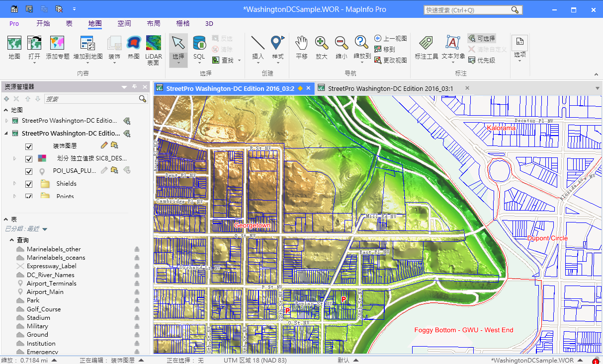Viewport: 603px width, 364px height.
Task: Open the 样式 (Style) tool
Action: tap(277, 50)
